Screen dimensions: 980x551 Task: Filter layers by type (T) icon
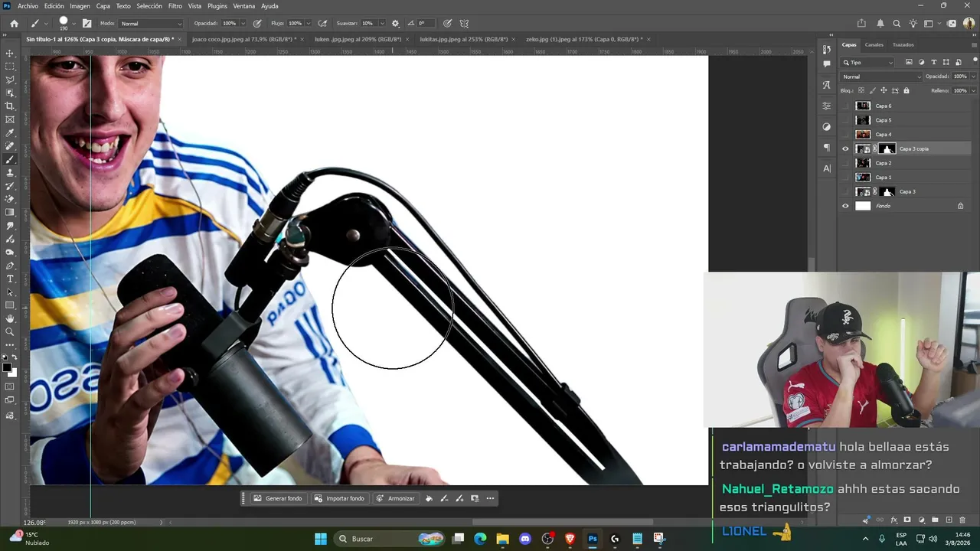[933, 62]
